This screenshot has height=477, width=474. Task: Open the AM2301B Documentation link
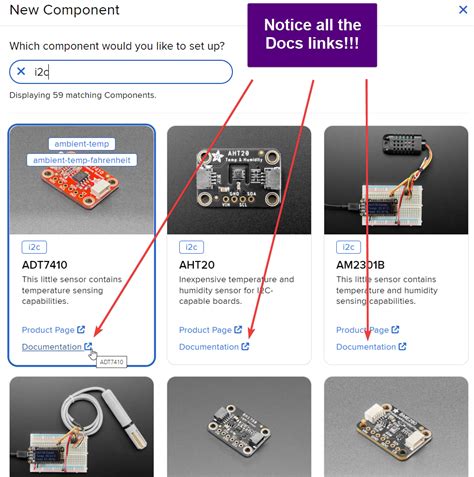click(x=366, y=347)
